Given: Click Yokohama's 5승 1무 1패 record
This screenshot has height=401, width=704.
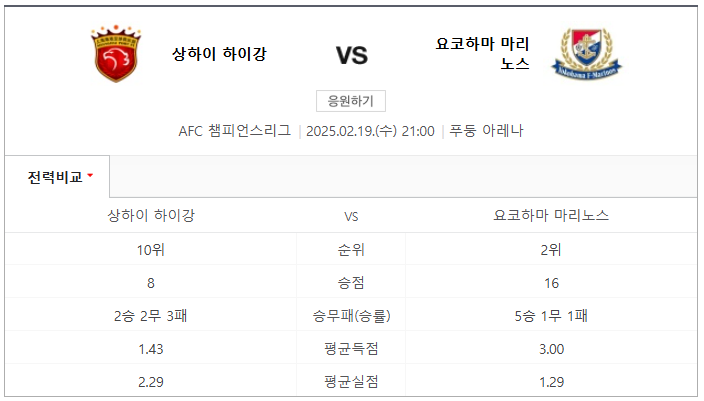Looking at the screenshot, I should [551, 316].
